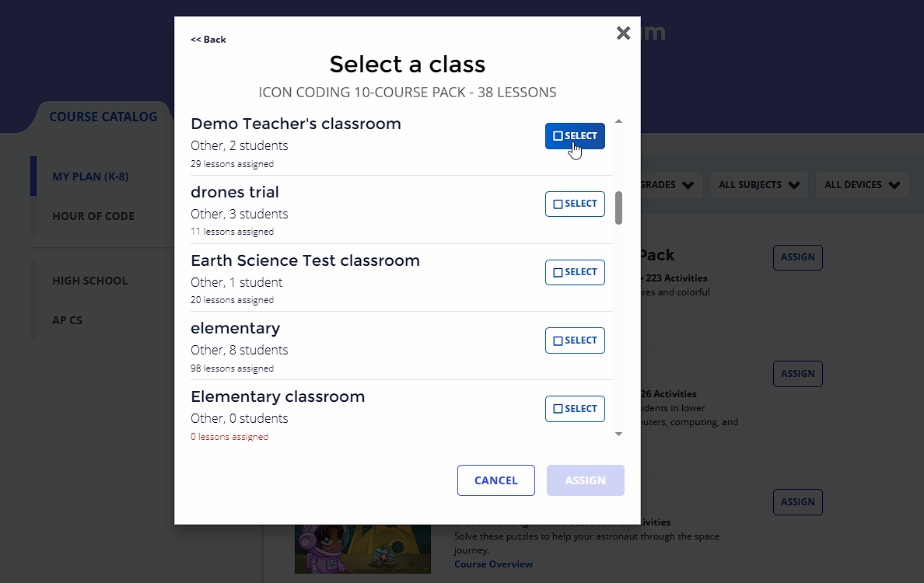Select the drones trial class checkbox
Screen dimensions: 924x583
pos(575,204)
